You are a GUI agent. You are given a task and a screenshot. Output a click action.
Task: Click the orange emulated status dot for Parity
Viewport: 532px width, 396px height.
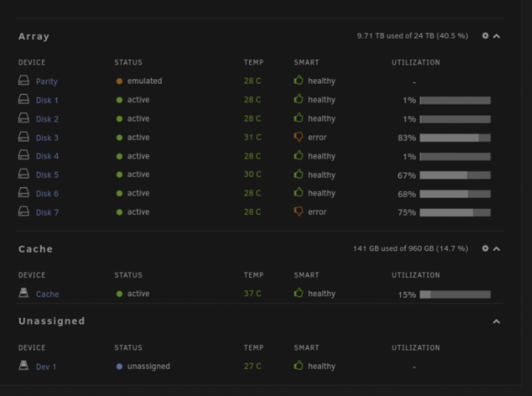[x=119, y=81]
